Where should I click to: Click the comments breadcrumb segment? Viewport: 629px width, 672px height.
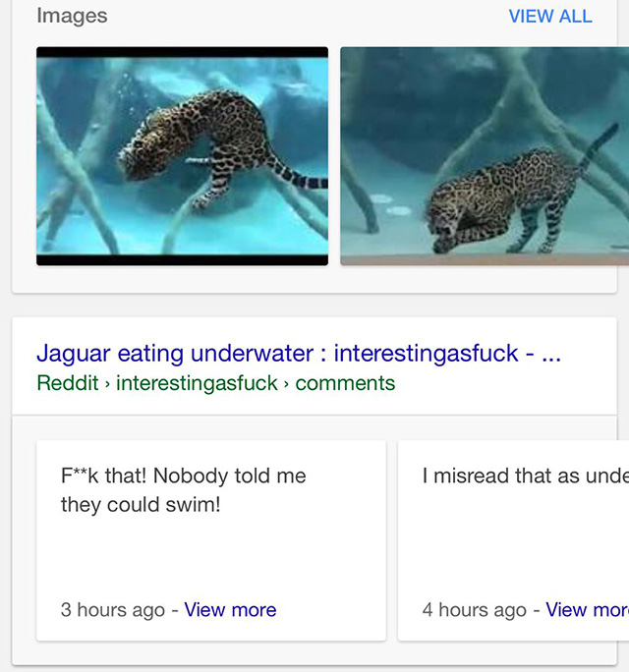345,383
